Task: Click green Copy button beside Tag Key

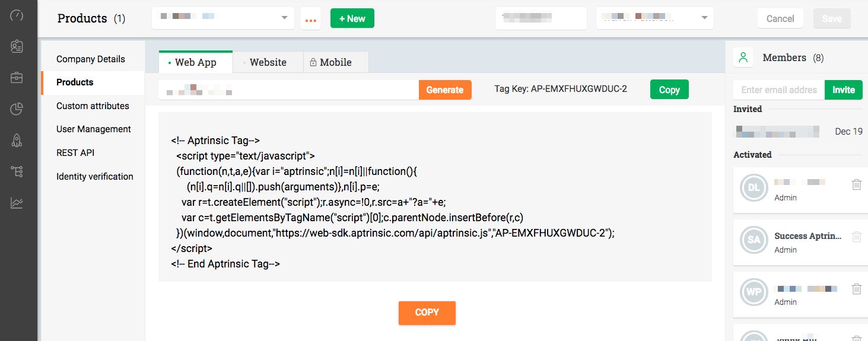Action: point(669,90)
